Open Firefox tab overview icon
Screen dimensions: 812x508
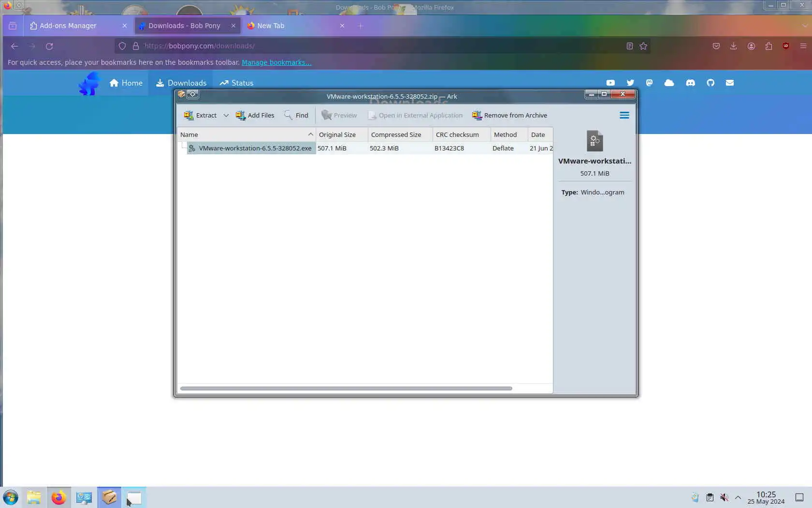coord(13,26)
